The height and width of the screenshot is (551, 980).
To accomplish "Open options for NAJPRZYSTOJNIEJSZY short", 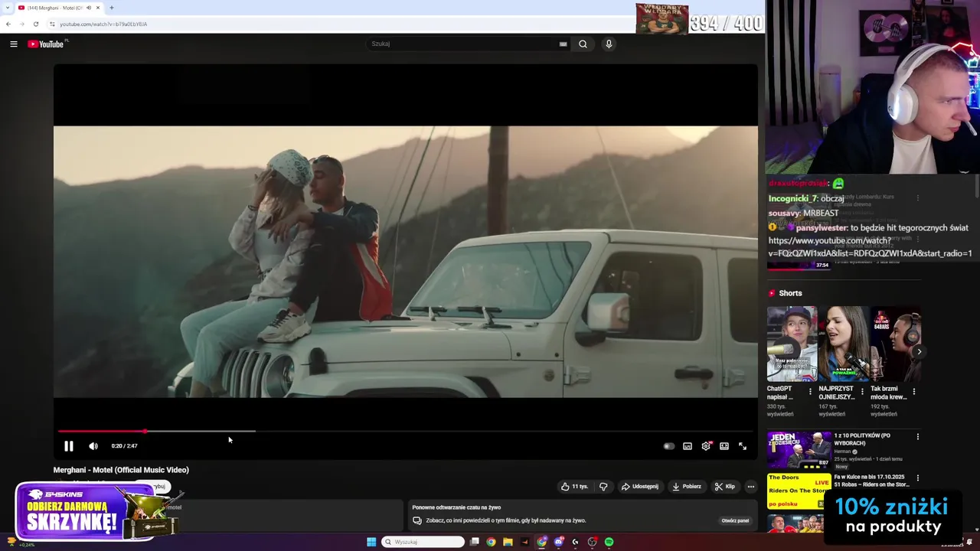I will tap(862, 392).
